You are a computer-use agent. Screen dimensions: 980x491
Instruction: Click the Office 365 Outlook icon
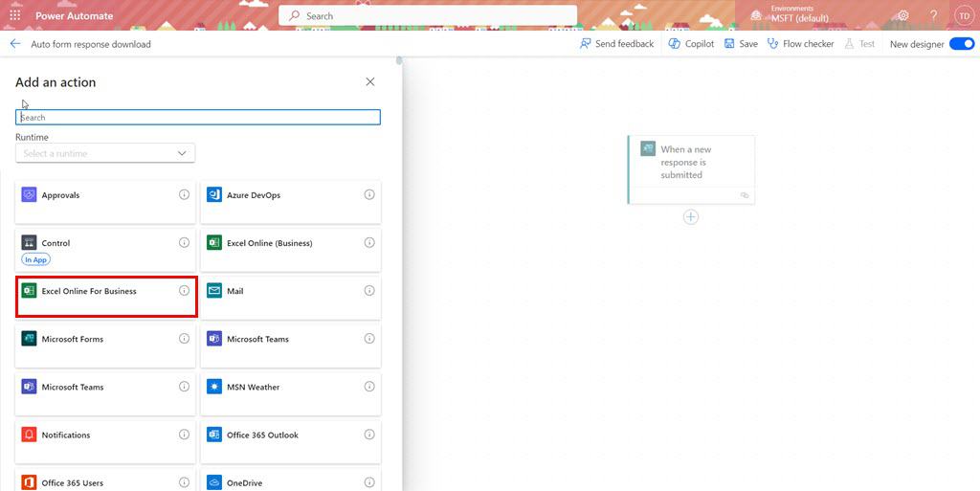click(214, 435)
